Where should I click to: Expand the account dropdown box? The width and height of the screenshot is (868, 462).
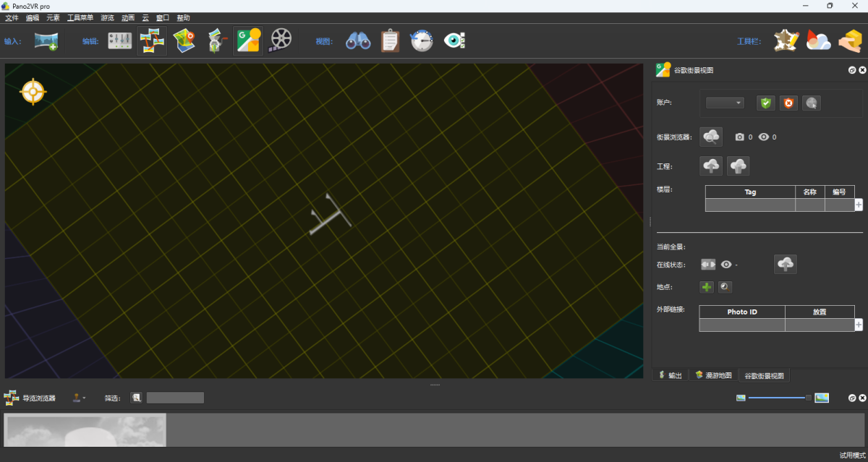click(725, 103)
